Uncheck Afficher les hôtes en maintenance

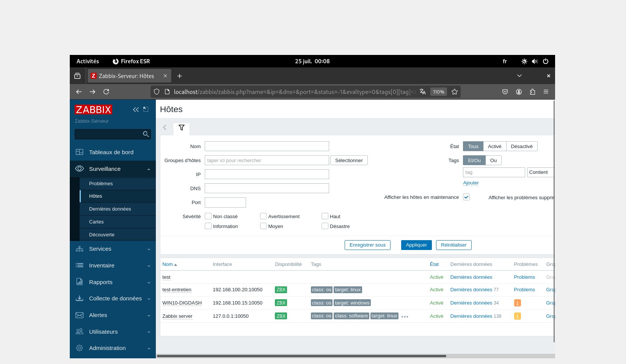466,197
